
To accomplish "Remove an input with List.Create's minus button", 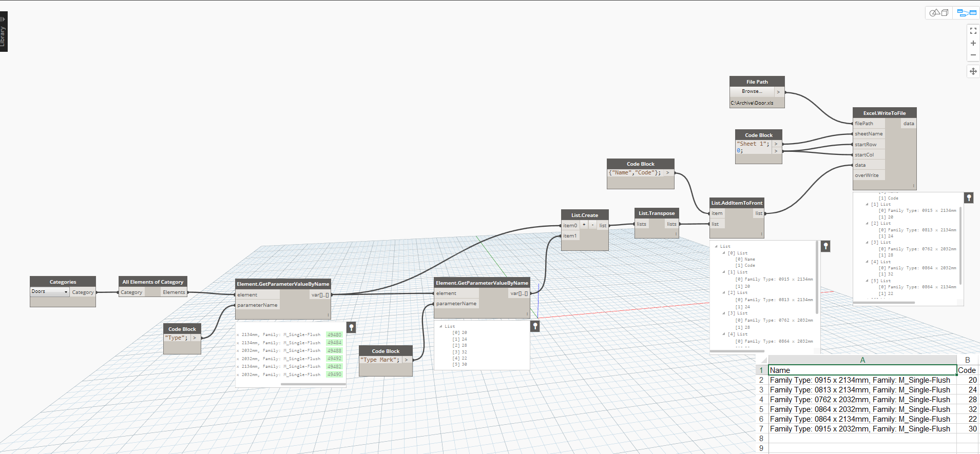I will coord(592,225).
